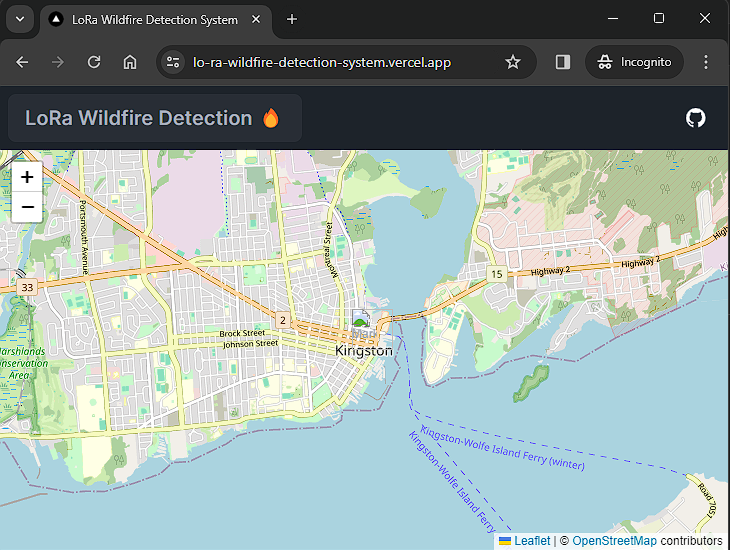
Task: View site information icon
Action: 173,62
